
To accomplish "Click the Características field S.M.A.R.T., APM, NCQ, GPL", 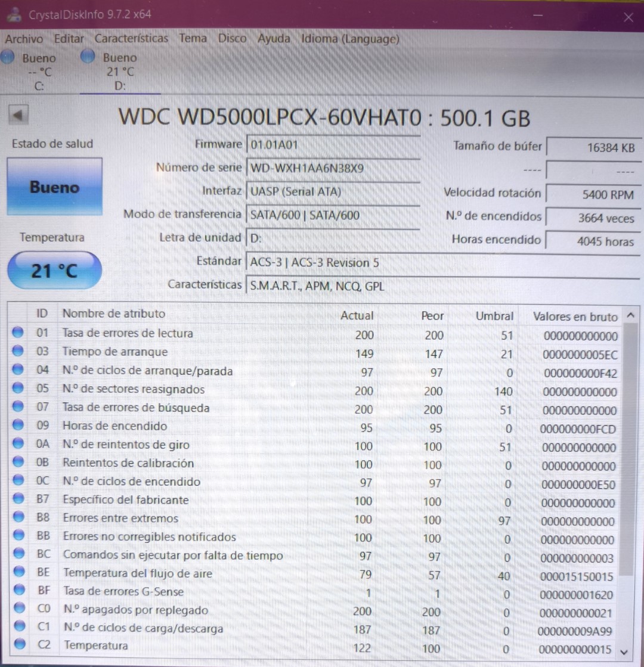I will [442, 286].
